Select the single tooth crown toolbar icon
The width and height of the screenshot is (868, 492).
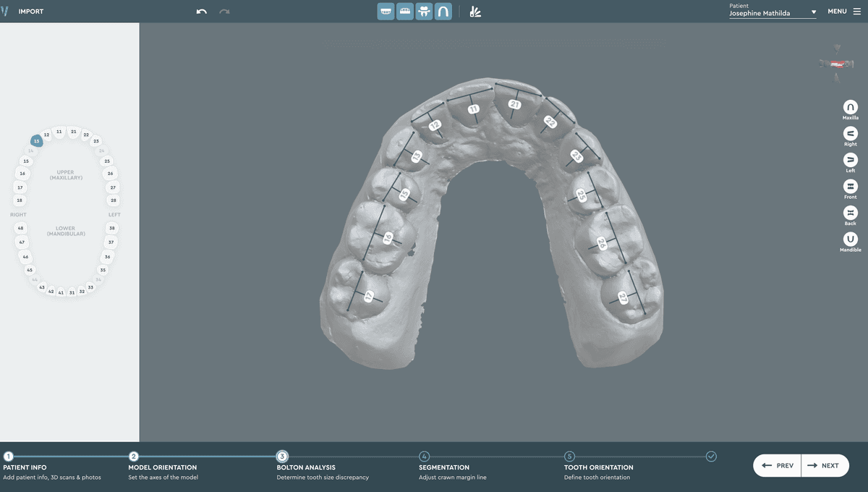click(425, 11)
